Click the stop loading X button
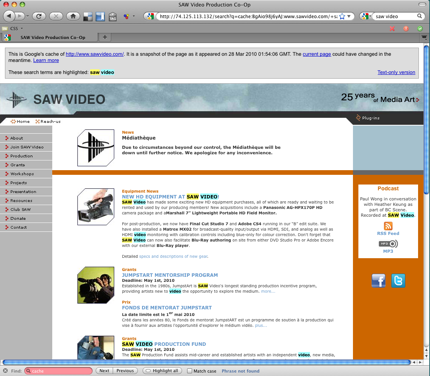Image resolution: width=431 pixels, height=377 pixels. pos(56,16)
